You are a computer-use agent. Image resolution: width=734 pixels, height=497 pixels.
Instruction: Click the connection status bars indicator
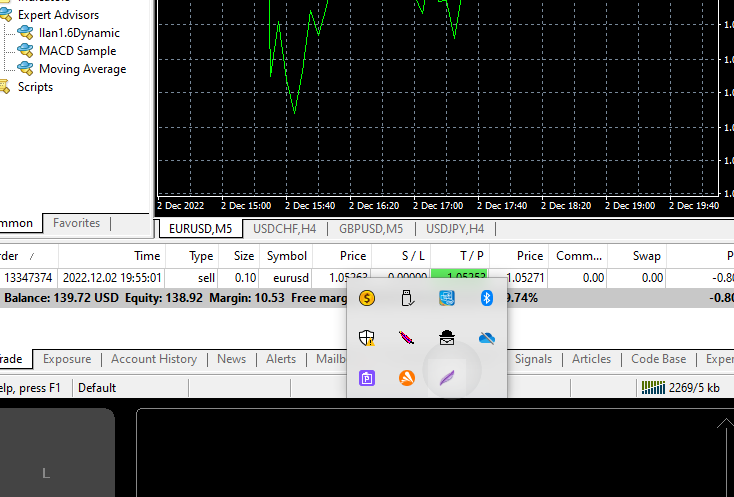click(652, 388)
